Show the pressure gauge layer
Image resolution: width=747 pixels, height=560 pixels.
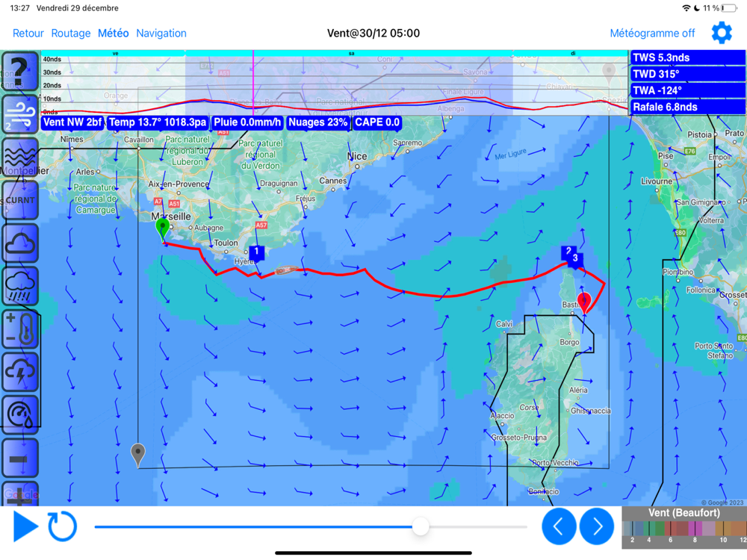coord(20,414)
